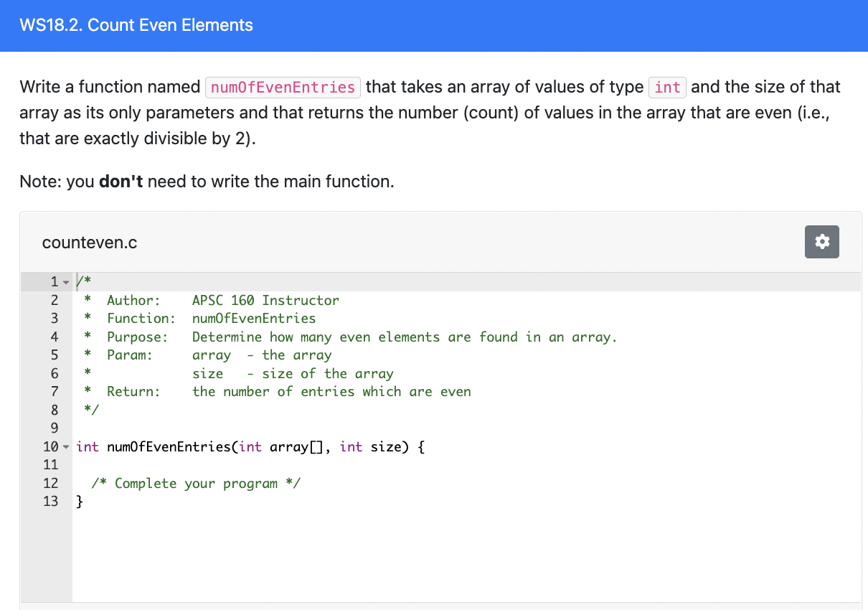868x610 pixels.
Task: Select the counteven.c file tab label
Action: tap(89, 243)
